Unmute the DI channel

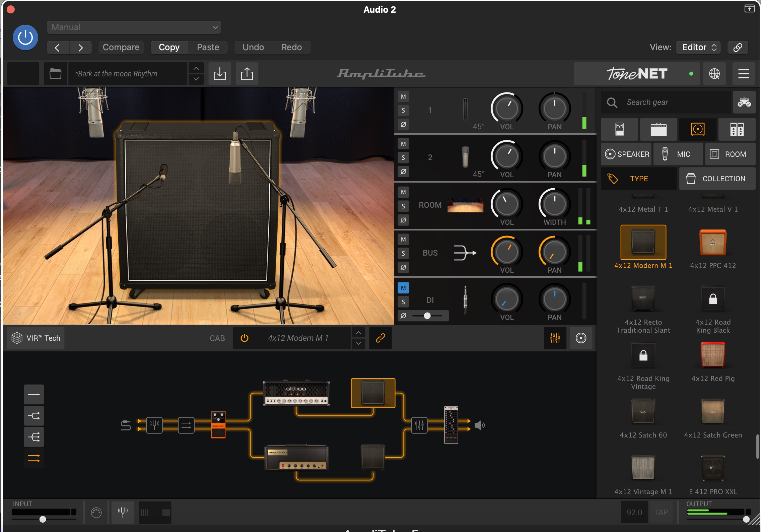click(x=403, y=288)
